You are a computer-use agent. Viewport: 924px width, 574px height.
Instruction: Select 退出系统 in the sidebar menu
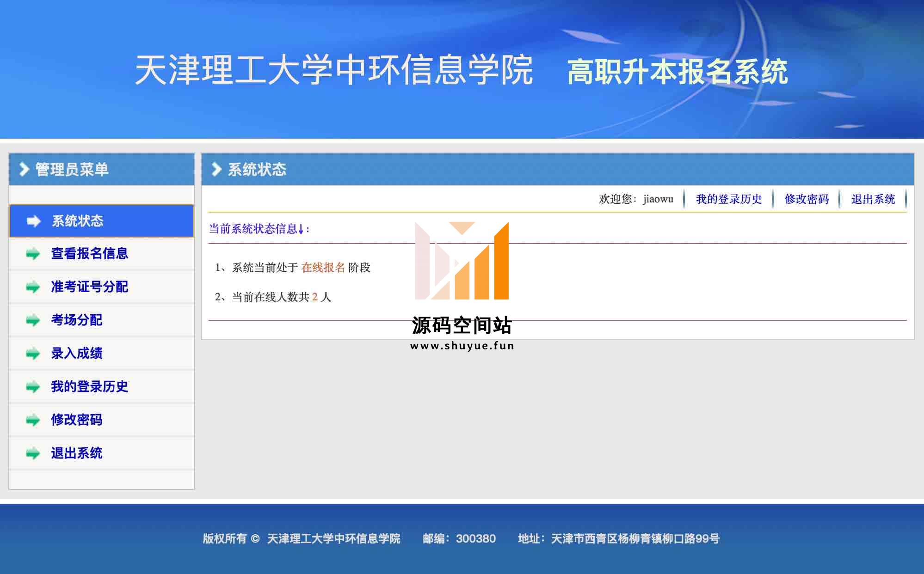point(102,453)
